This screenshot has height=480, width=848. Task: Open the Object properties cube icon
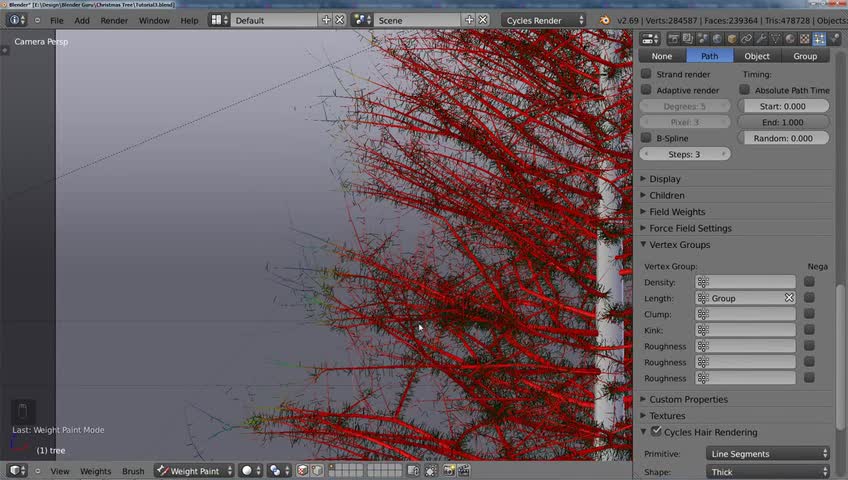pyautogui.click(x=732, y=39)
